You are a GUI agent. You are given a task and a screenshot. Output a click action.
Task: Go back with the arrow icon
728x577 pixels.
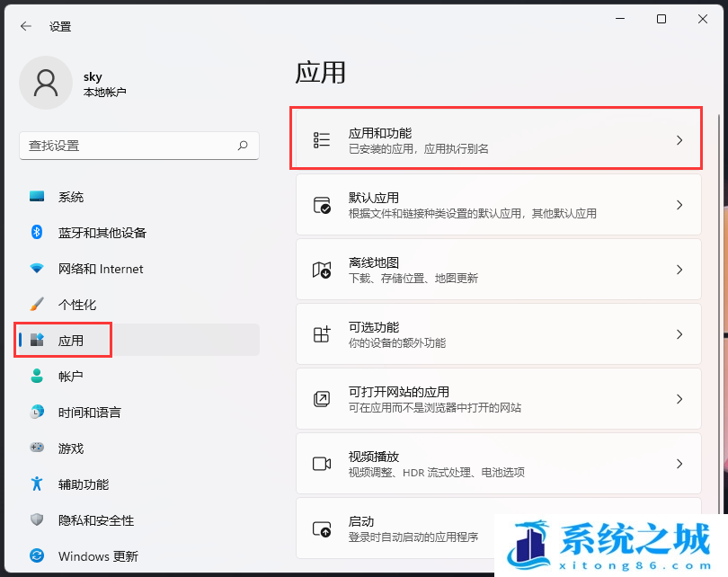click(x=26, y=26)
